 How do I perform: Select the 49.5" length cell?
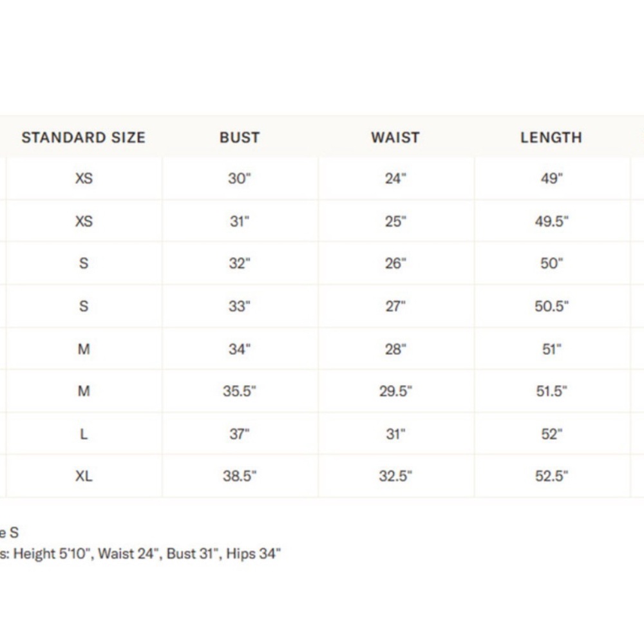click(552, 222)
